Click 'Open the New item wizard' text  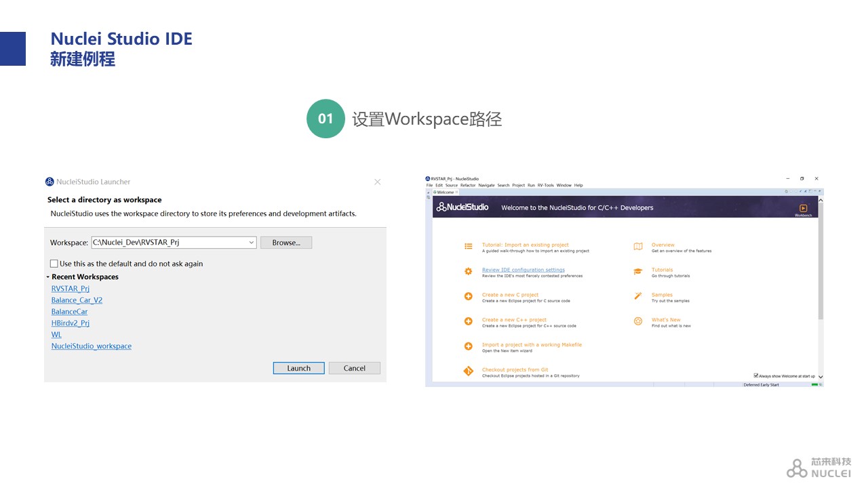[x=507, y=351]
